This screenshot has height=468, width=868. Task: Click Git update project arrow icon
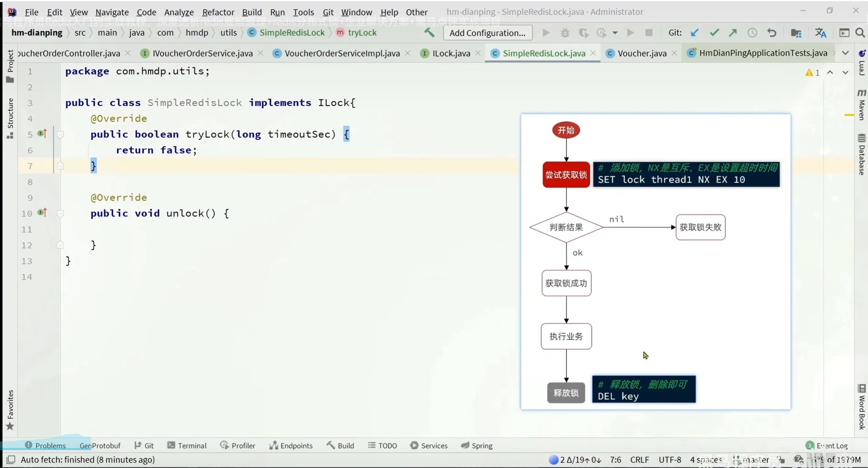click(x=694, y=33)
